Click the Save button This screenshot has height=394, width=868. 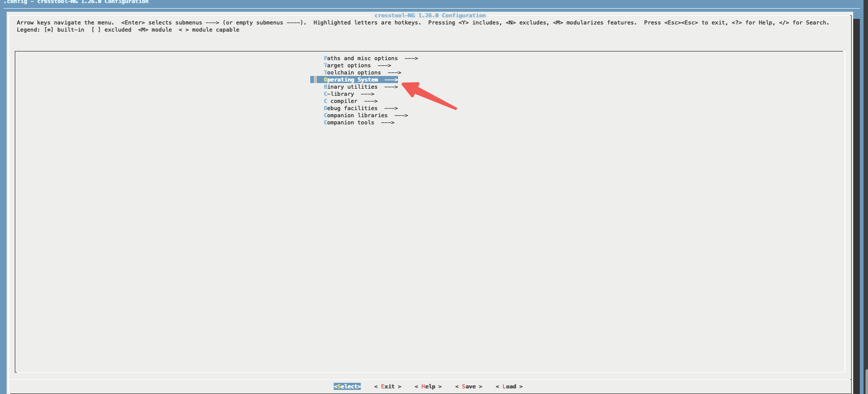[468, 386]
